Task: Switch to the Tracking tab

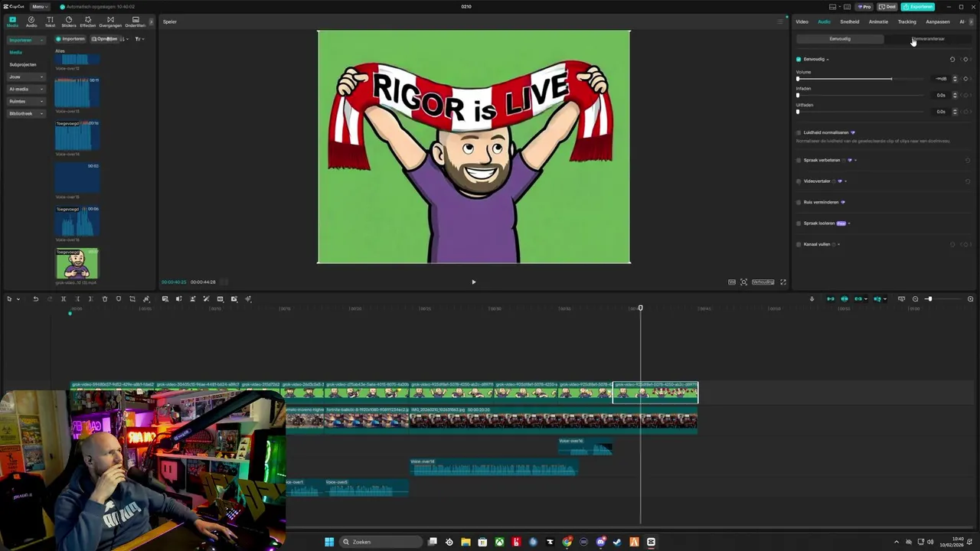Action: (907, 21)
